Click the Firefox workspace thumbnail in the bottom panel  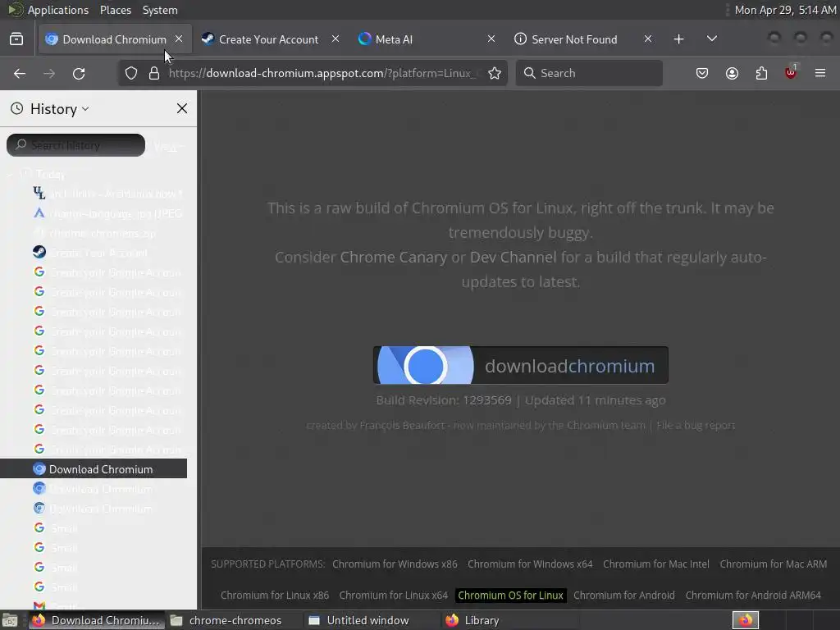point(745,620)
